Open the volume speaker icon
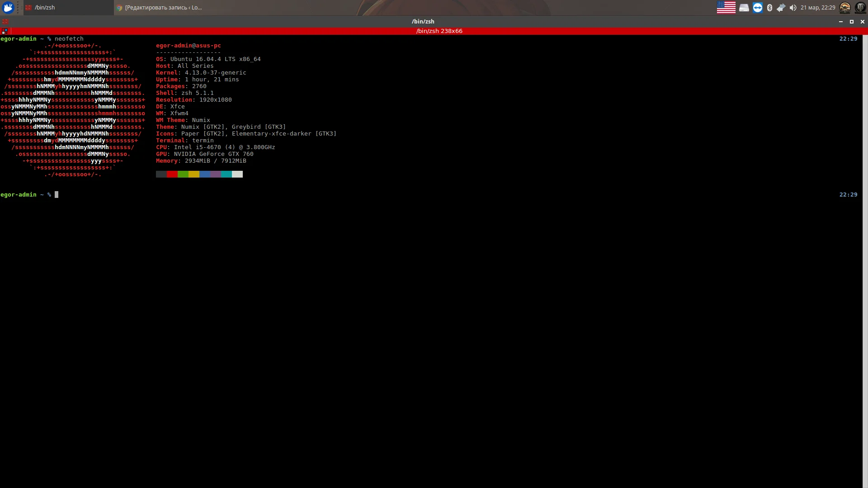868x488 pixels. [x=793, y=8]
